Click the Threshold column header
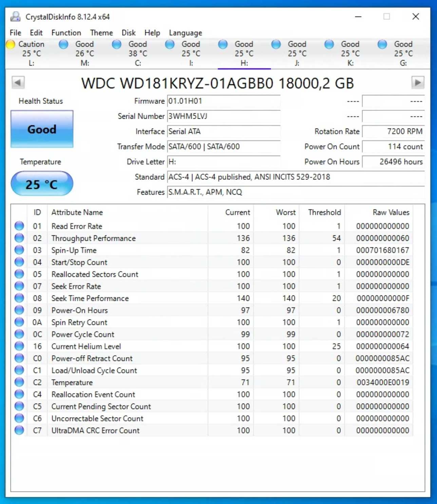 pos(324,212)
